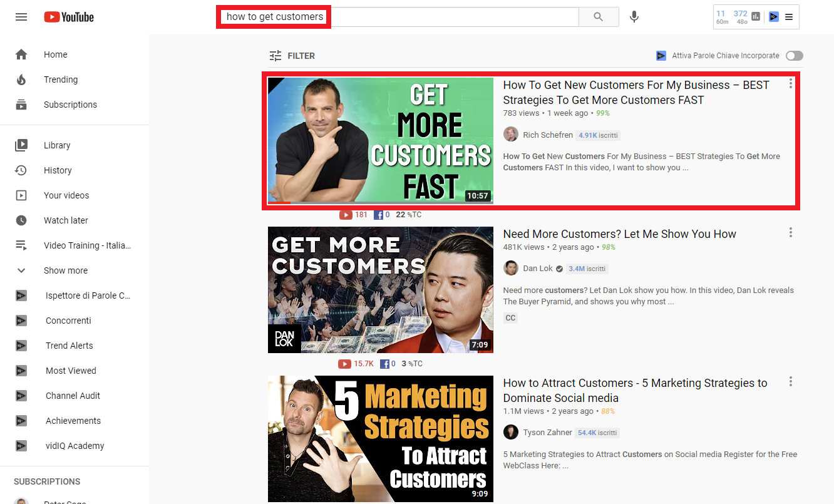The width and height of the screenshot is (834, 504).
Task: Open the 'Get More Customers Fast' thumbnail
Action: 381,140
